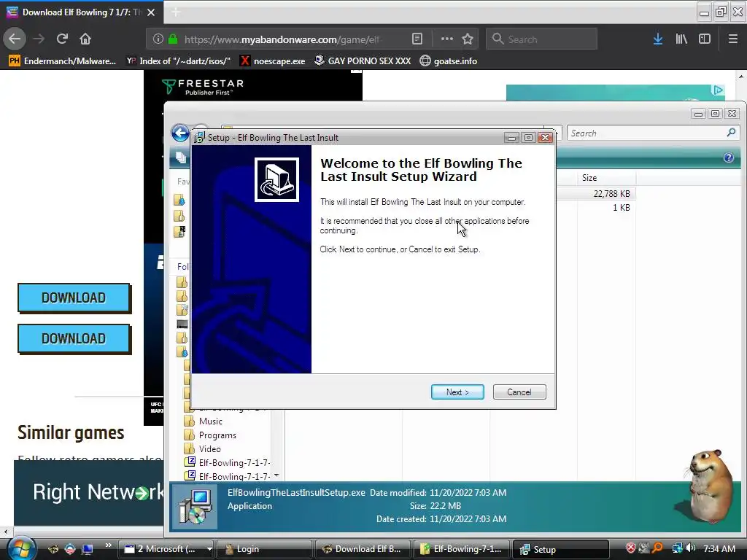Click Explorer back navigation arrow
The image size is (747, 560).
181,133
